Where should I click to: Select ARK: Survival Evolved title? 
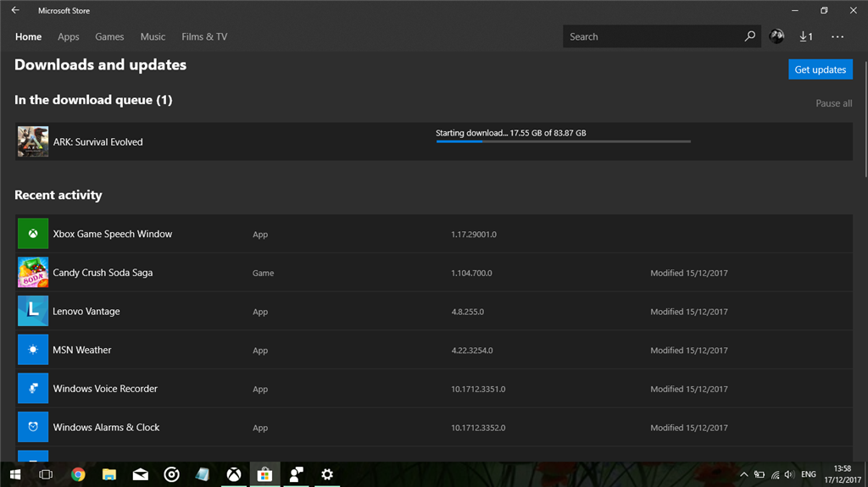(x=98, y=142)
